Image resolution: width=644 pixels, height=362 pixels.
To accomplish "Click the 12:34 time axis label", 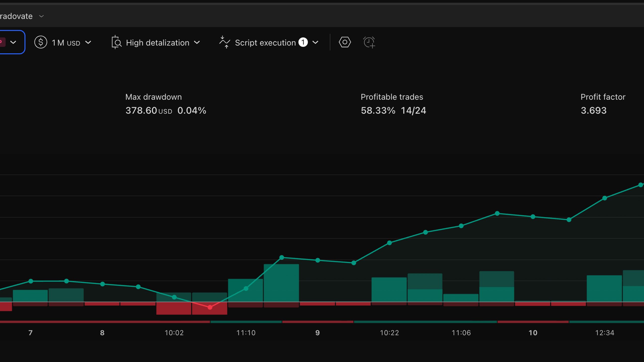I will click(605, 333).
